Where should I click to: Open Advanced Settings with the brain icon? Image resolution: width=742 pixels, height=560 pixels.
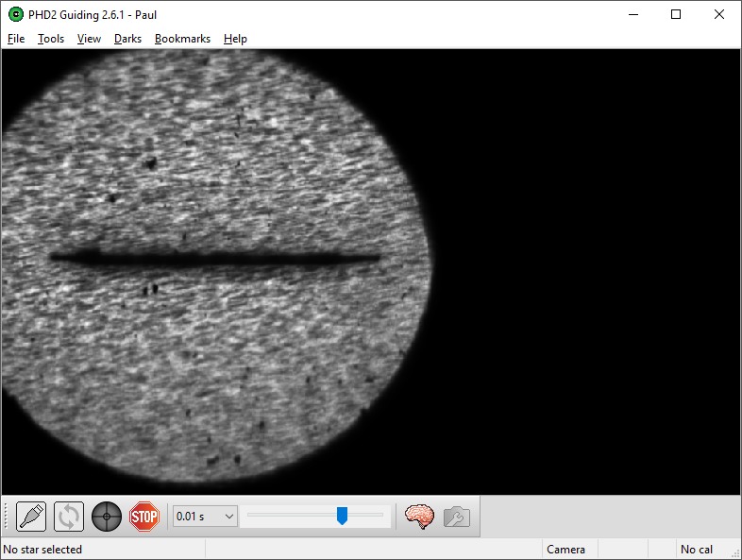[419, 516]
